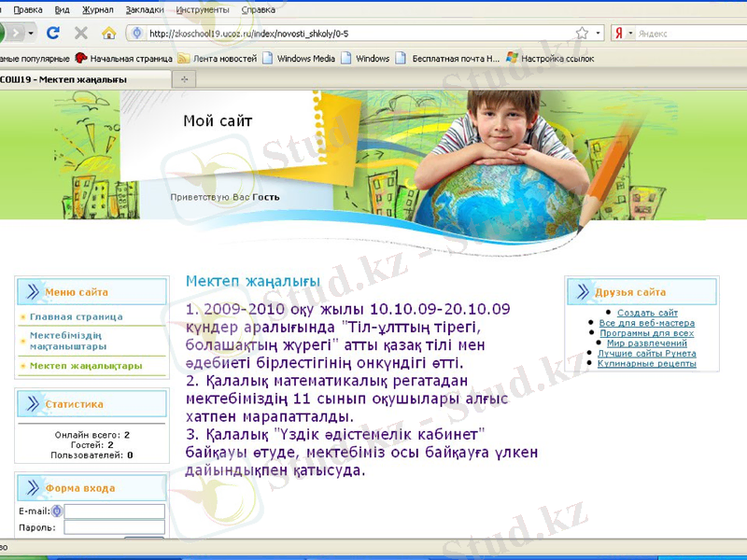This screenshot has height=560, width=747.
Task: Open the Инструменты menu
Action: click(x=202, y=9)
